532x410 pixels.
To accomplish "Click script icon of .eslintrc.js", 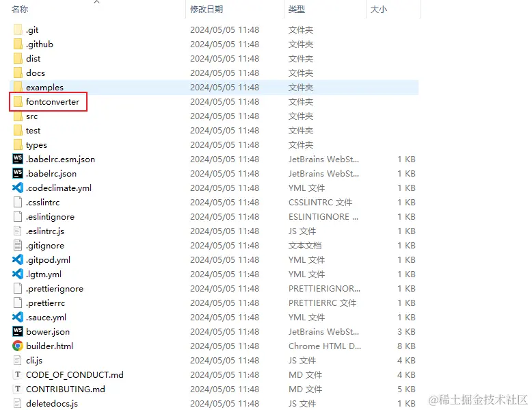I will point(18,231).
